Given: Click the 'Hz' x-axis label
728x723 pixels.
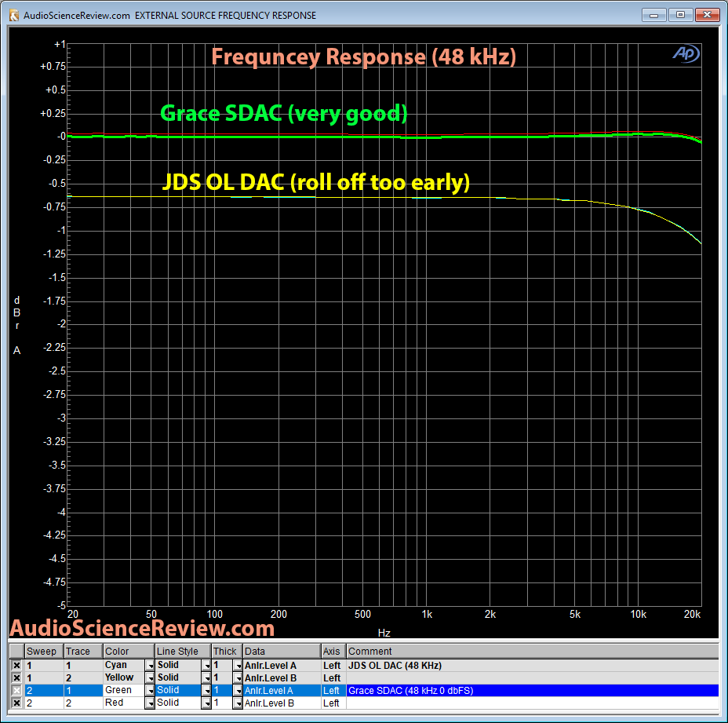Looking at the screenshot, I should pos(384,633).
